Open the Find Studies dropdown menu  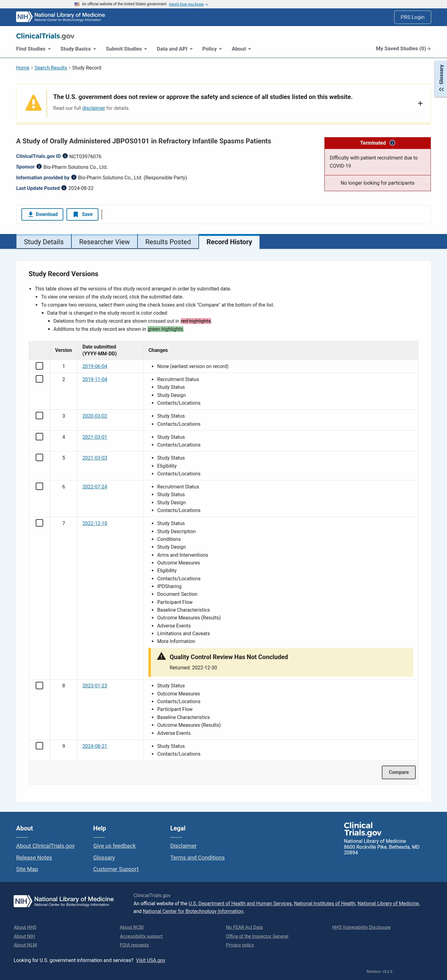(x=34, y=49)
